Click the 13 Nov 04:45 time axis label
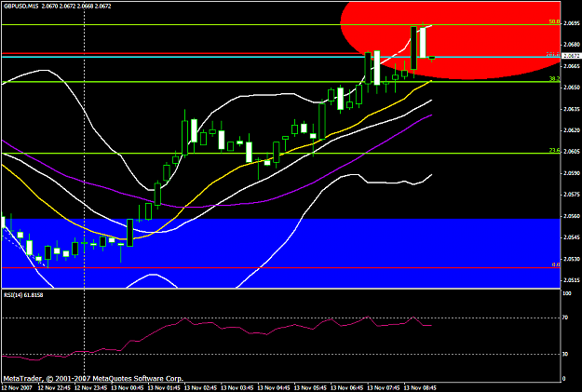This screenshot has width=582, height=392. pyautogui.click(x=274, y=387)
